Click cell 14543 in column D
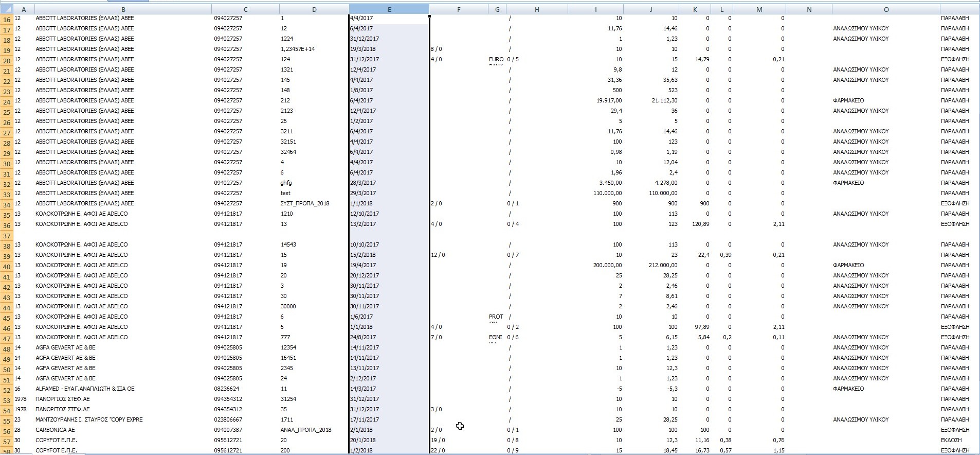This screenshot has height=455, width=980. coord(314,244)
